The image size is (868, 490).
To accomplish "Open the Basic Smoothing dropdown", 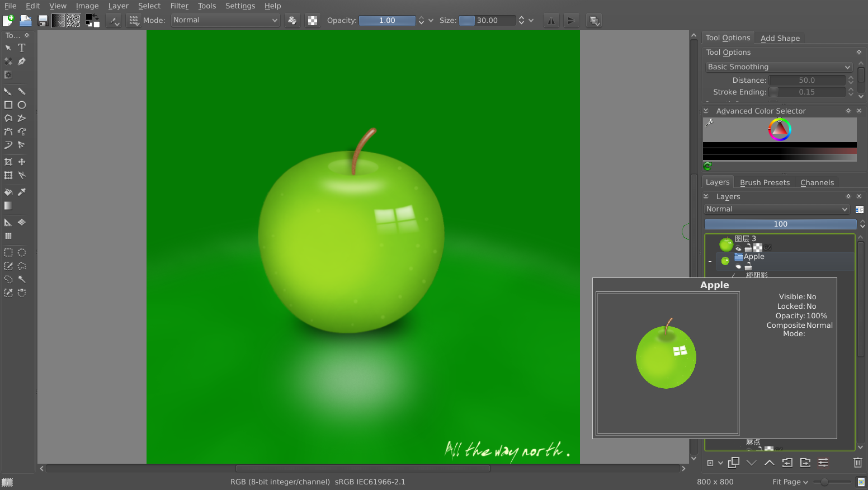I will [778, 67].
